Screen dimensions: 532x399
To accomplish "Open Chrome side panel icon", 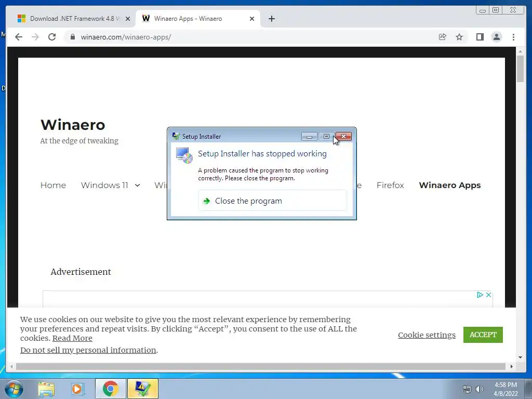I will pos(480,37).
